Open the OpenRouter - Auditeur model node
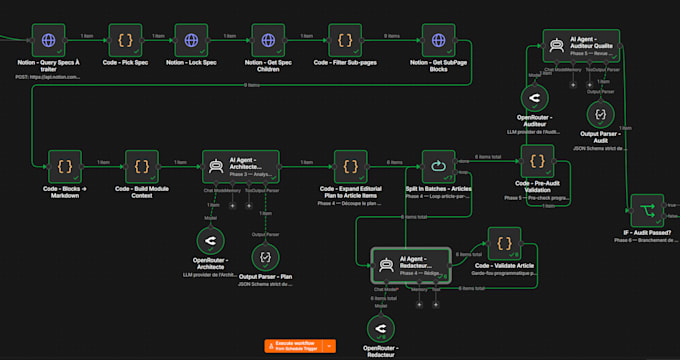Image resolution: width=680 pixels, height=360 pixels. coord(535,98)
